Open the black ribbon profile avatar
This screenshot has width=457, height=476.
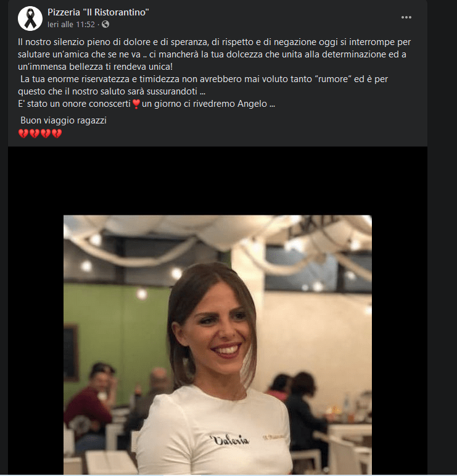point(30,19)
